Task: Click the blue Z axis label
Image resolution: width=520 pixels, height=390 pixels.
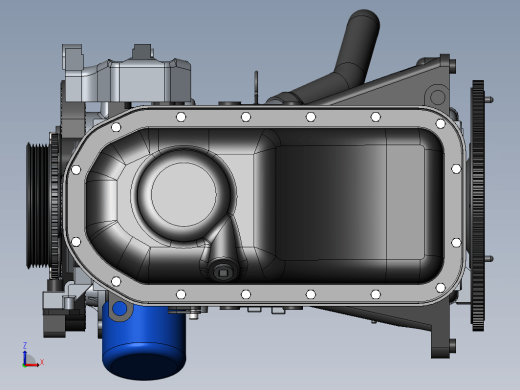Action: click(25, 345)
